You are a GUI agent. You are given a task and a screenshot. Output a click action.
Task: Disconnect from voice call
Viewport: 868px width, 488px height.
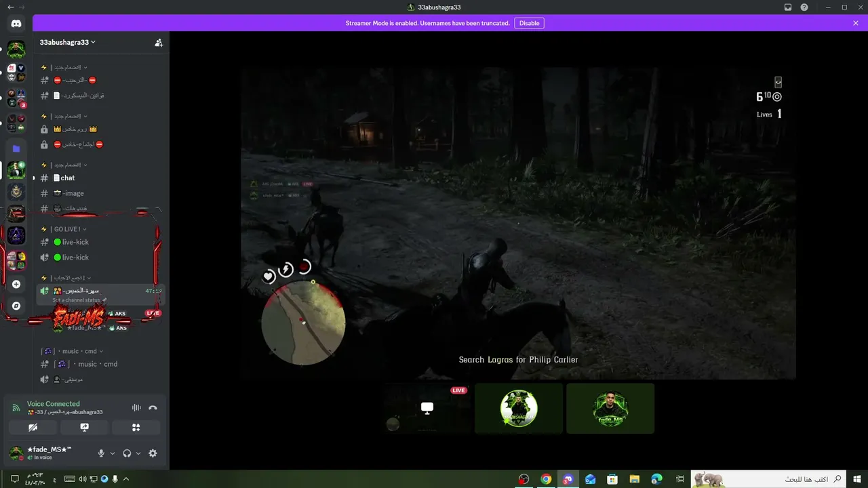[153, 408]
